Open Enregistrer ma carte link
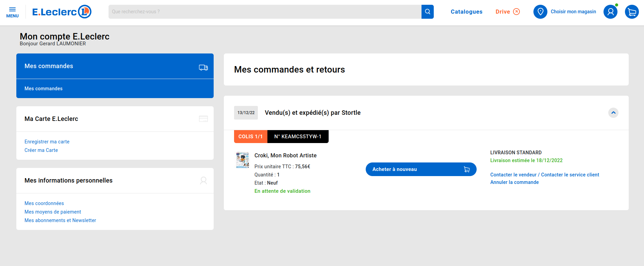This screenshot has height=266, width=644. 47,142
